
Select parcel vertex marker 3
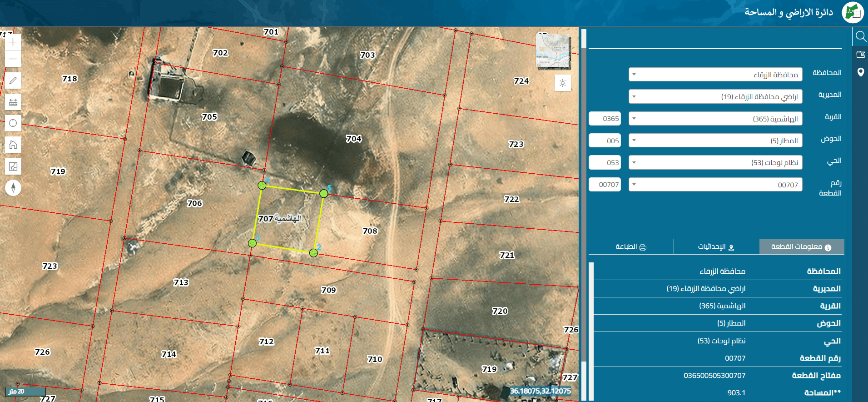(x=253, y=243)
